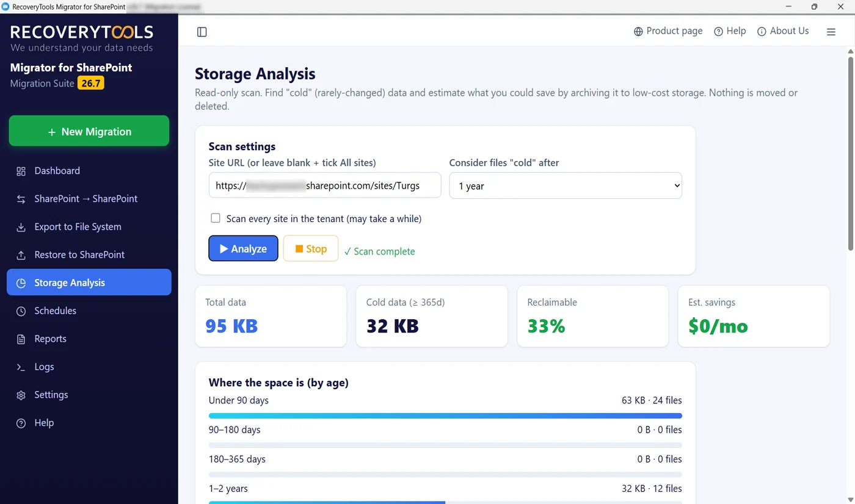This screenshot has height=504, width=855.
Task: Click the Reports document icon
Action: 21,339
